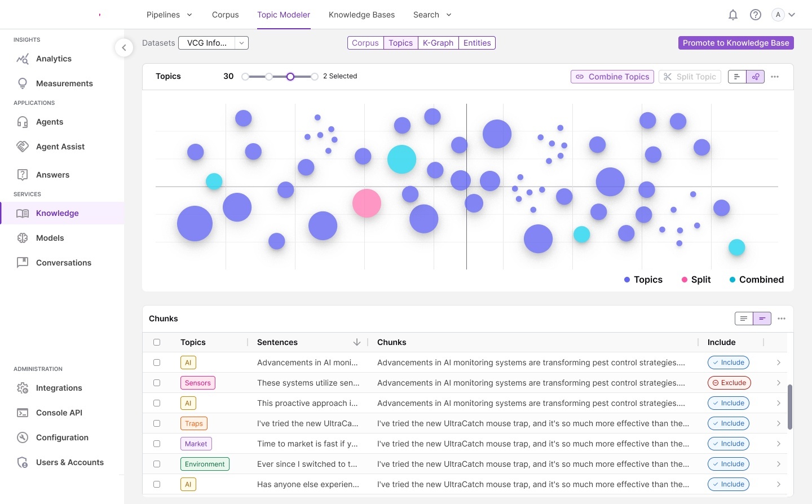Switch to list view icon in Topics panel
The height and width of the screenshot is (504, 812).
point(737,77)
